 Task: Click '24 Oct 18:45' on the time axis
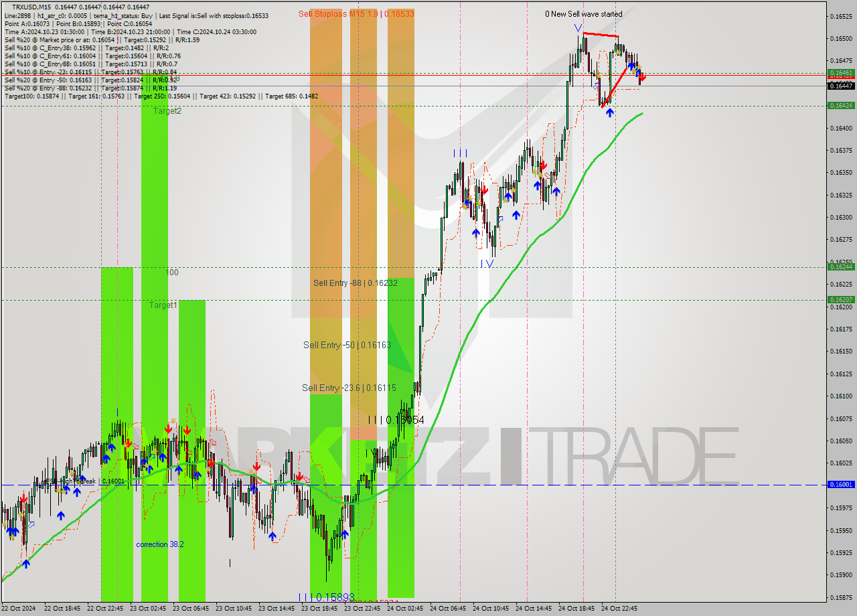tap(576, 609)
